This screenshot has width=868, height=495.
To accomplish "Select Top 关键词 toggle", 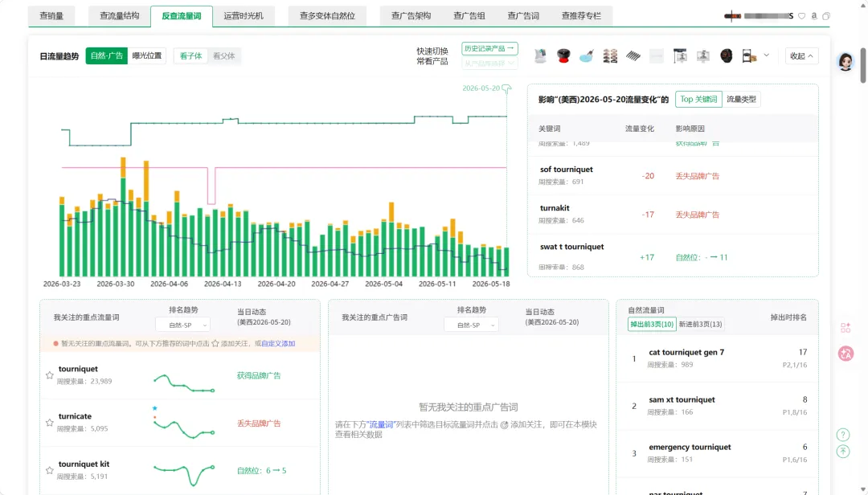I will [698, 99].
